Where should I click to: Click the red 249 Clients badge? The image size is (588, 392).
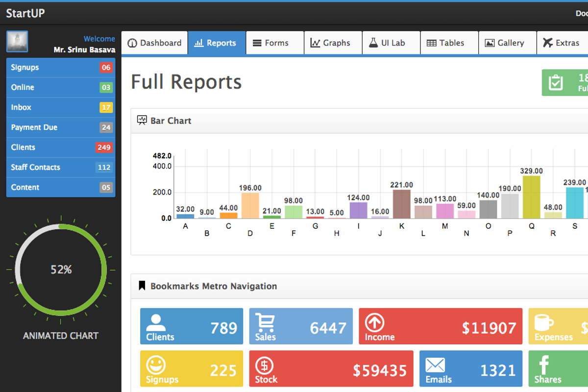click(104, 147)
